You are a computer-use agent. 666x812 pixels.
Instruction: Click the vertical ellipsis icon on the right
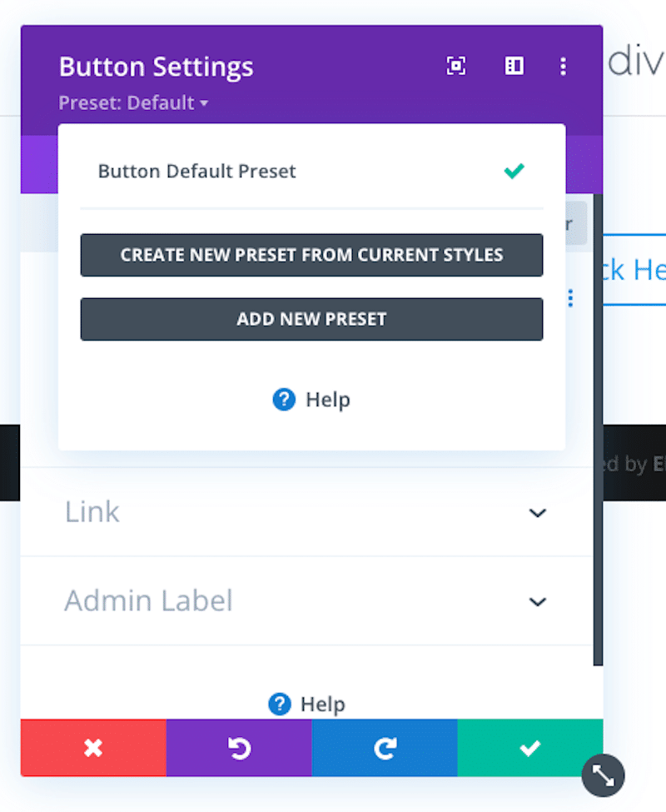(570, 298)
